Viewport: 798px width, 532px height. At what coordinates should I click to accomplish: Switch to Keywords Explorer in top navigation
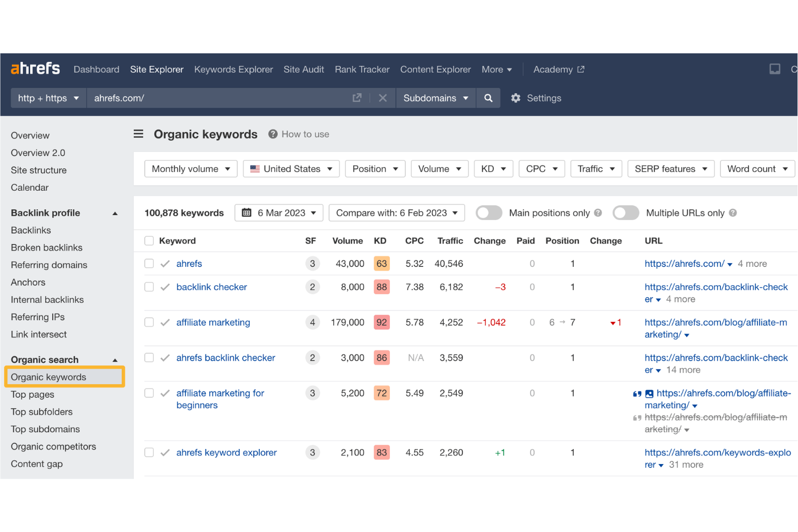click(233, 69)
